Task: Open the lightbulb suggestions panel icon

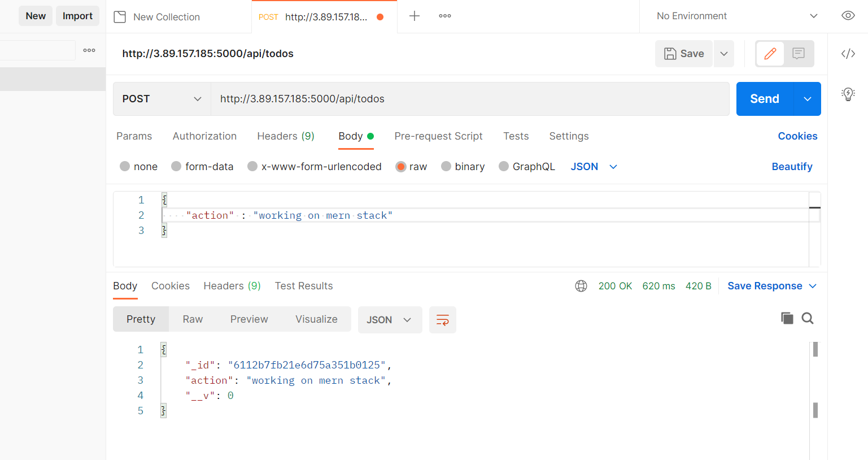Action: pyautogui.click(x=848, y=94)
